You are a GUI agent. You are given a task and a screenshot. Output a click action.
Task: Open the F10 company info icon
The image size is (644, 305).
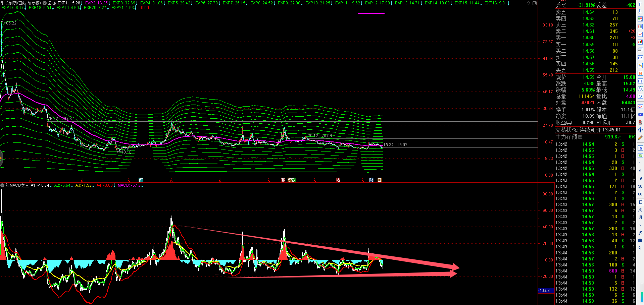(x=640, y=58)
